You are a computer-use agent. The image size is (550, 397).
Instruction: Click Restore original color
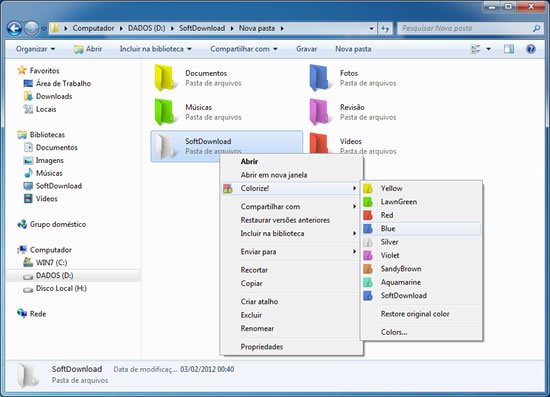pos(421,314)
